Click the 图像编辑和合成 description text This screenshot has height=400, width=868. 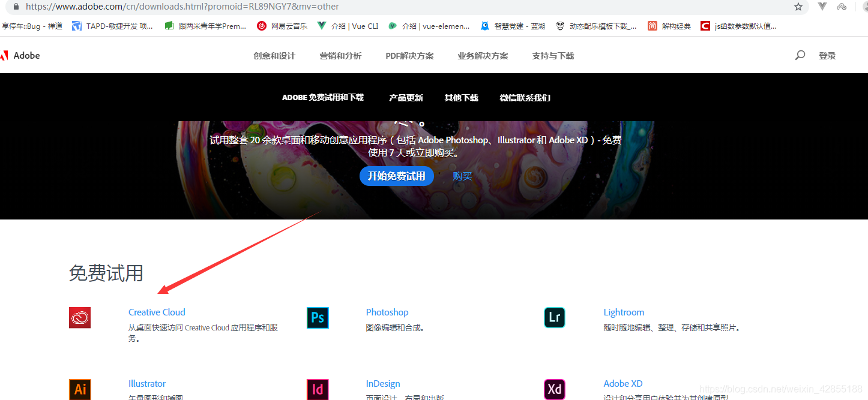pos(395,327)
